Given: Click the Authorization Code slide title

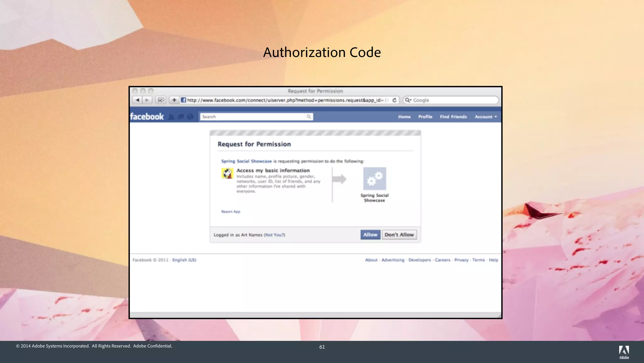Looking at the screenshot, I should pyautogui.click(x=322, y=52).
